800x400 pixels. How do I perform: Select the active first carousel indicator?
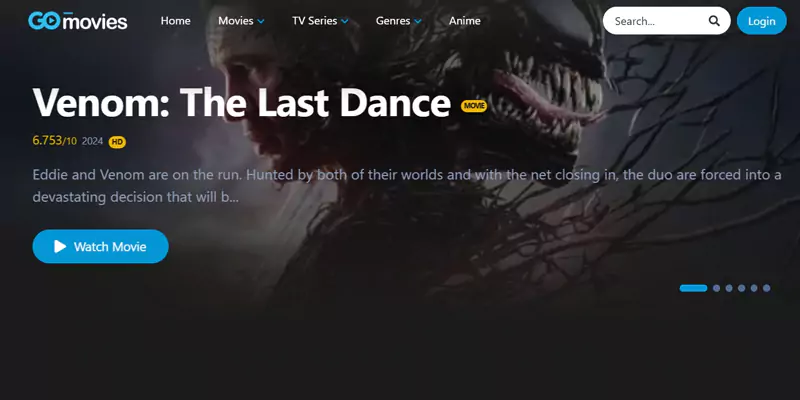point(693,288)
